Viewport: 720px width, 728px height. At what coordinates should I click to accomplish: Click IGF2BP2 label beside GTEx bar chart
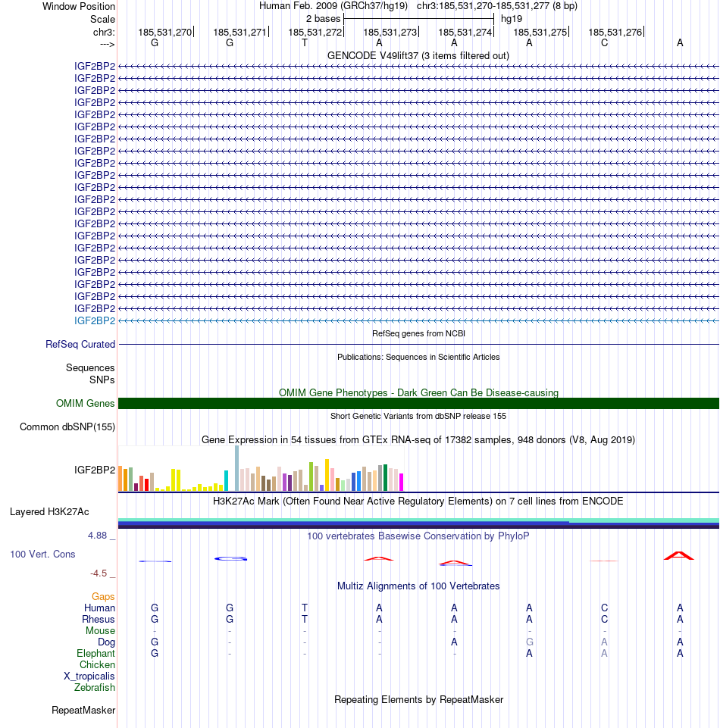[95, 470]
